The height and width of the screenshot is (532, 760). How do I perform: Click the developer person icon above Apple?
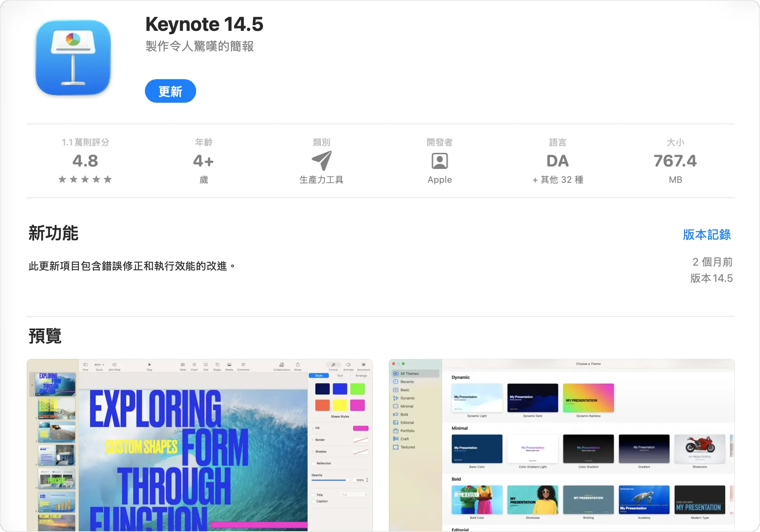440,161
